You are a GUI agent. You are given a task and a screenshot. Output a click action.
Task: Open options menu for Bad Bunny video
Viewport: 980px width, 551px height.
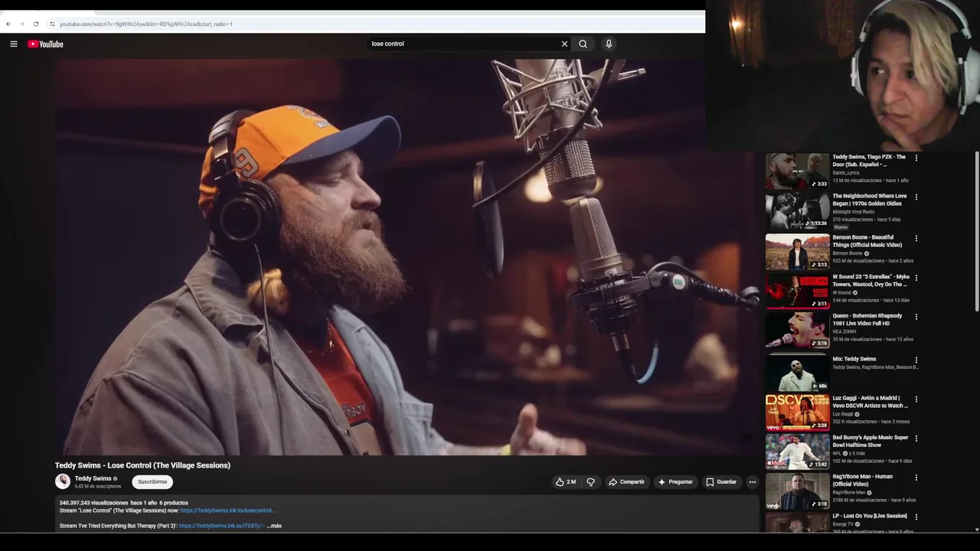pos(916,439)
